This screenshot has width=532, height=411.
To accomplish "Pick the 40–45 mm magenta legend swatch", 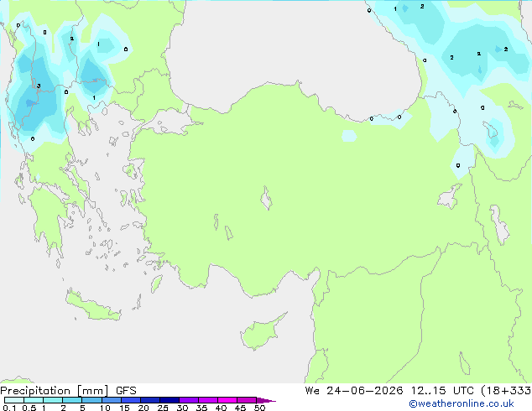I will [x=227, y=400].
